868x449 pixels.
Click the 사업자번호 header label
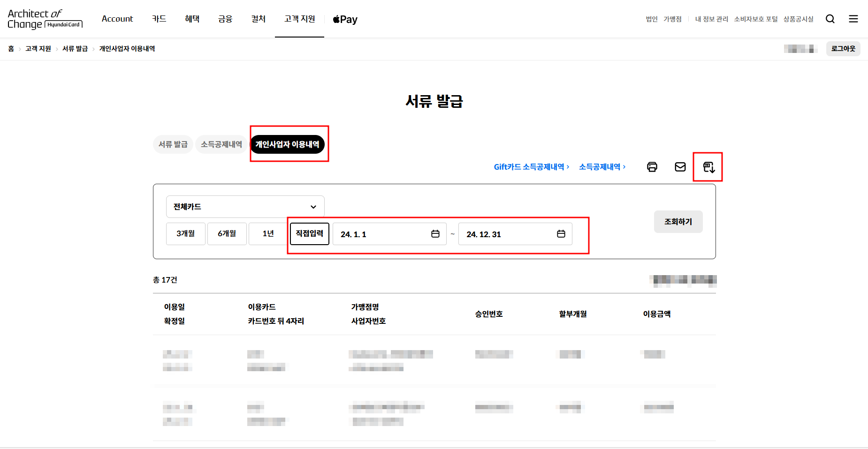(x=369, y=321)
